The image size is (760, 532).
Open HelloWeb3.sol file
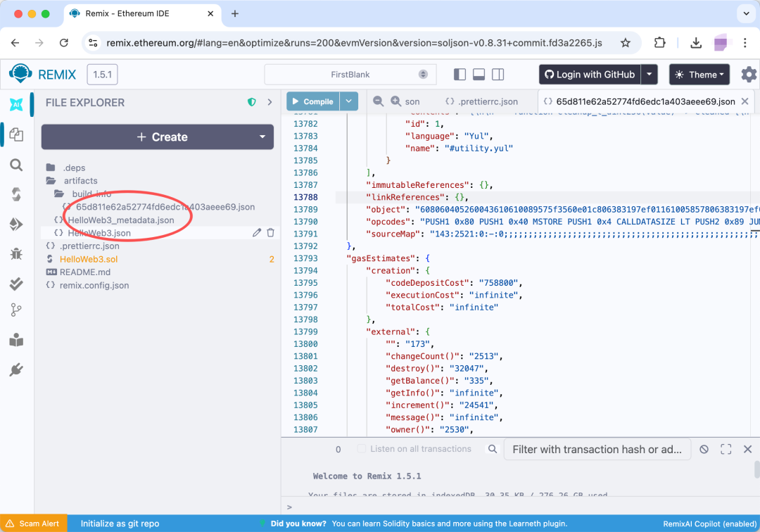pyautogui.click(x=89, y=259)
